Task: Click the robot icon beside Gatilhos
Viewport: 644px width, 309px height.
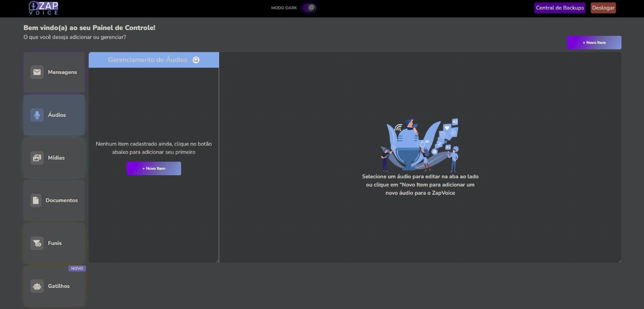Action: tap(37, 286)
